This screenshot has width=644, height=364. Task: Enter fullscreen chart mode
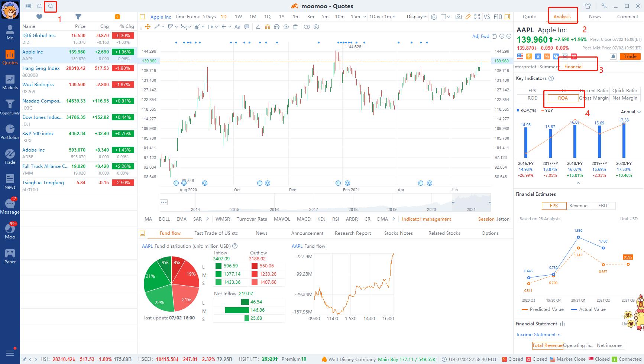point(477,17)
